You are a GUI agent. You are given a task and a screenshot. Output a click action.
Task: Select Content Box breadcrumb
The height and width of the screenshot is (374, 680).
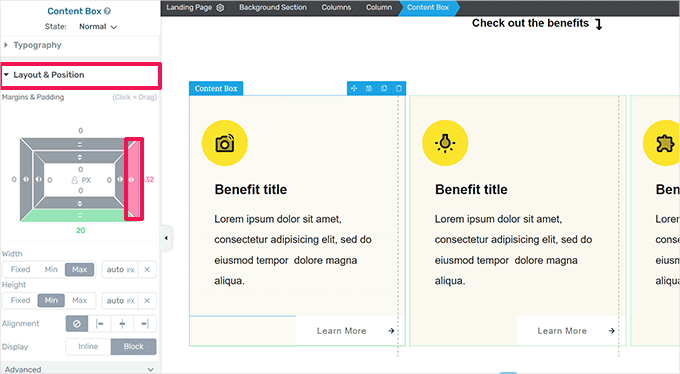click(x=428, y=8)
